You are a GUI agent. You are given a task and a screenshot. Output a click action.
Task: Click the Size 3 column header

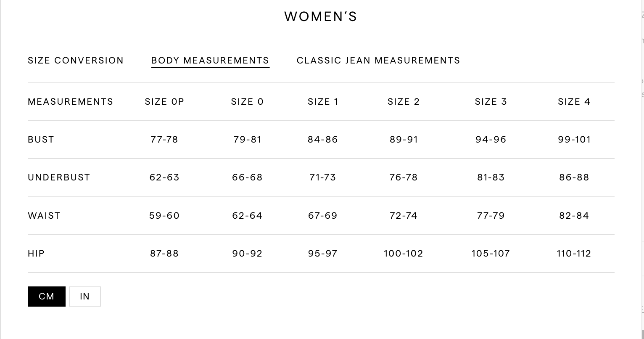[x=491, y=102]
